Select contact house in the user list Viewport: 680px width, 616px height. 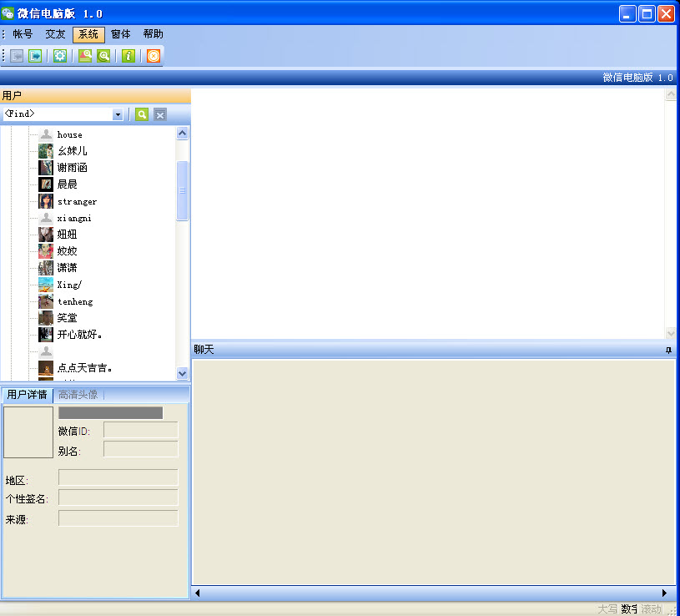[x=69, y=135]
